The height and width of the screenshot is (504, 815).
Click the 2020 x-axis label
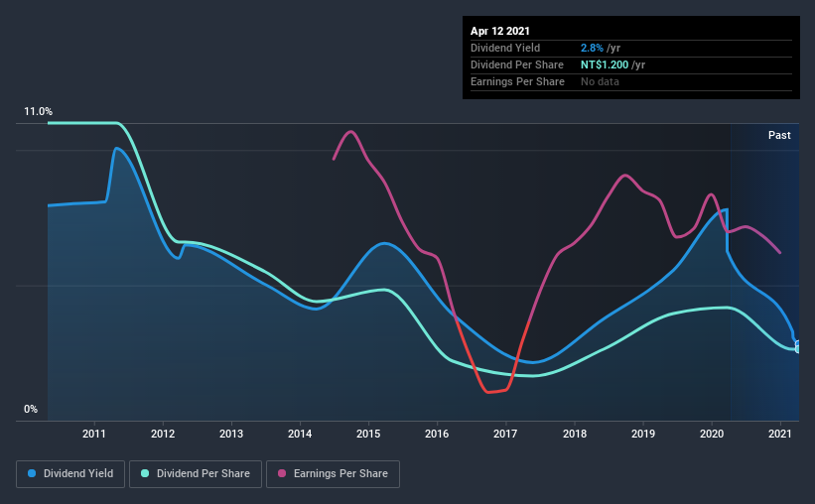click(x=712, y=434)
